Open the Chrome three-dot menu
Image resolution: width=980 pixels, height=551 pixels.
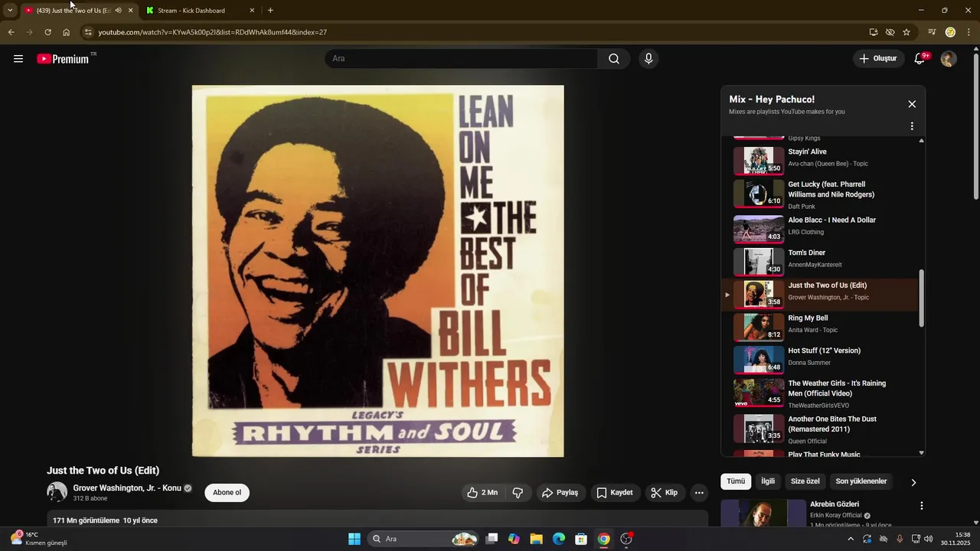click(x=969, y=32)
